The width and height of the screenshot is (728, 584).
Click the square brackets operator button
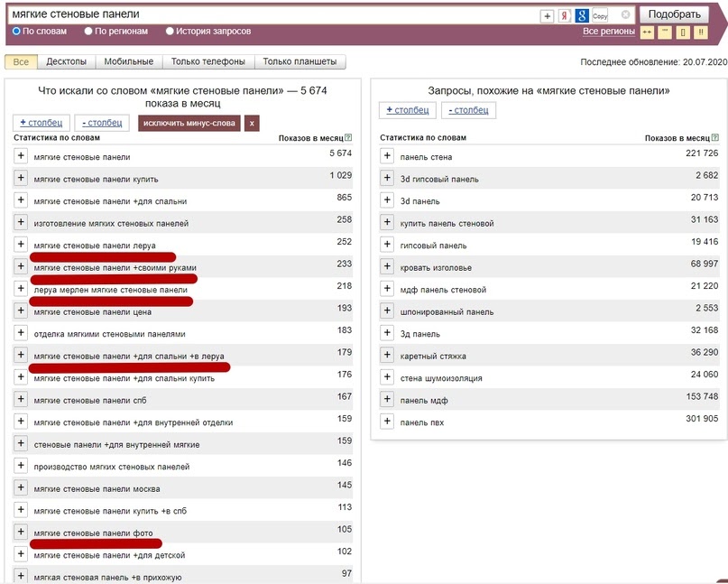[x=683, y=33]
